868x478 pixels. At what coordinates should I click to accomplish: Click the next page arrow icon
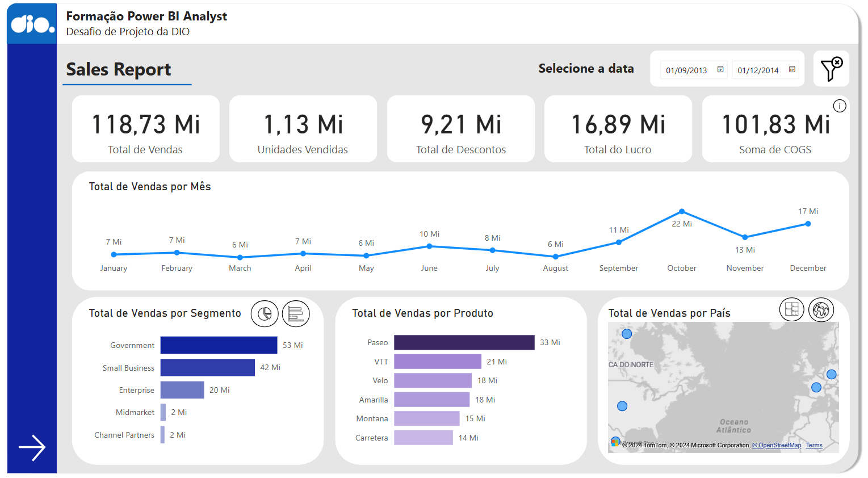coord(32,448)
